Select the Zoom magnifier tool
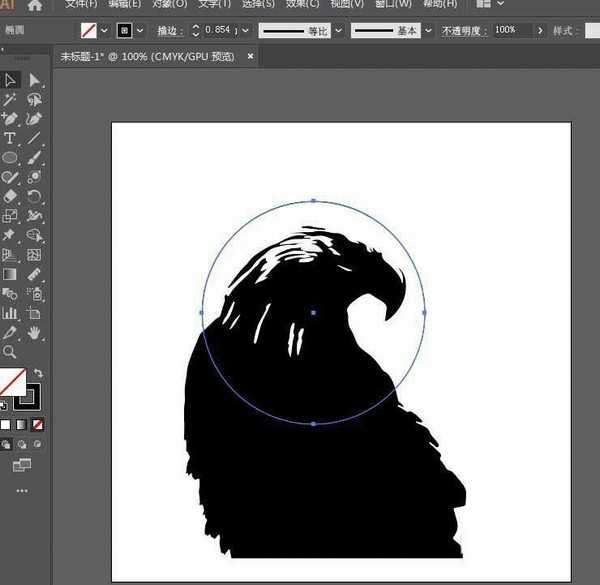Viewport: 600px width, 585px height. pos(10,352)
